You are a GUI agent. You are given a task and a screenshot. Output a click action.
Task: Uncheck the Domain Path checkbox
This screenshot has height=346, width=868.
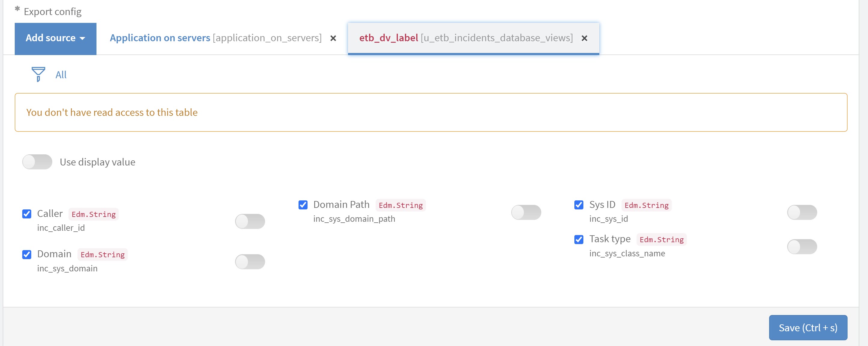click(303, 205)
